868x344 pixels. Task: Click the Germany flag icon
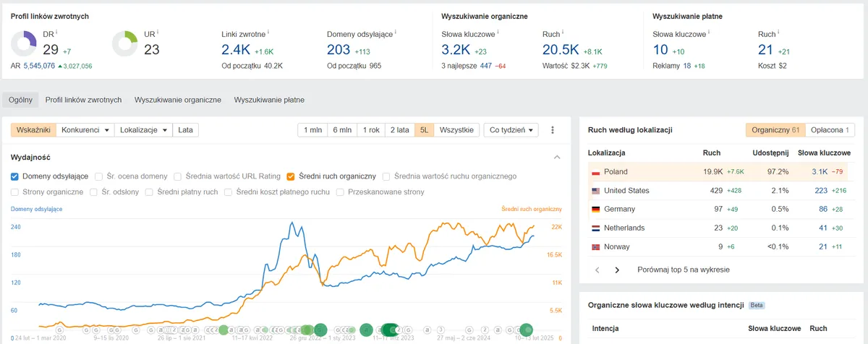(x=596, y=210)
